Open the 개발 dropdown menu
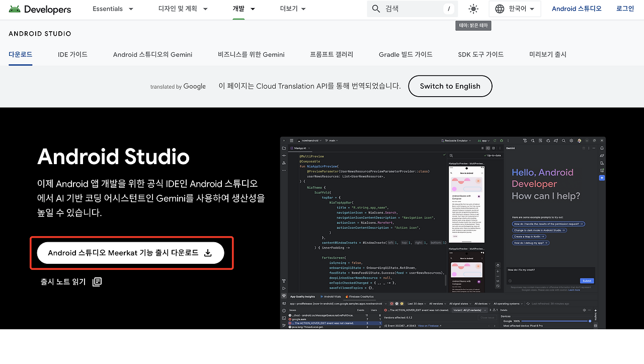 pyautogui.click(x=244, y=9)
